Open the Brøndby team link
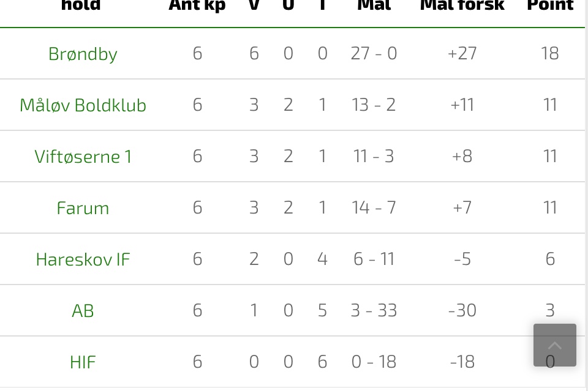Viewport: 588px width, 391px height. (x=83, y=54)
